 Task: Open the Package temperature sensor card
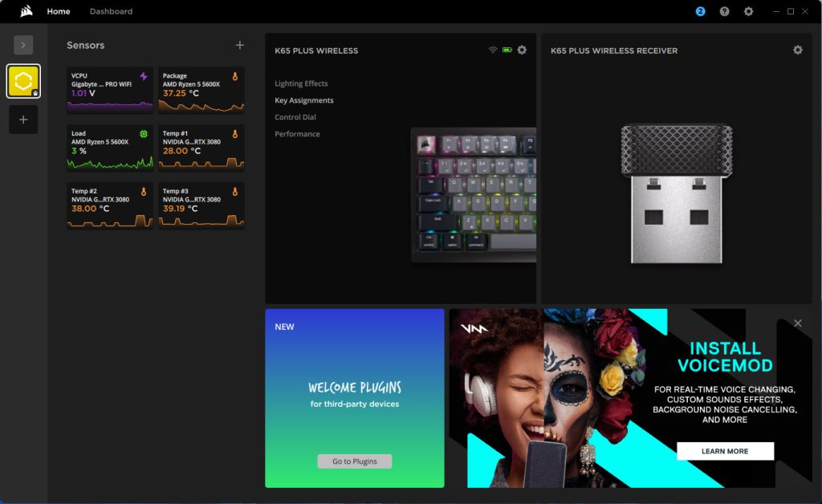click(201, 90)
